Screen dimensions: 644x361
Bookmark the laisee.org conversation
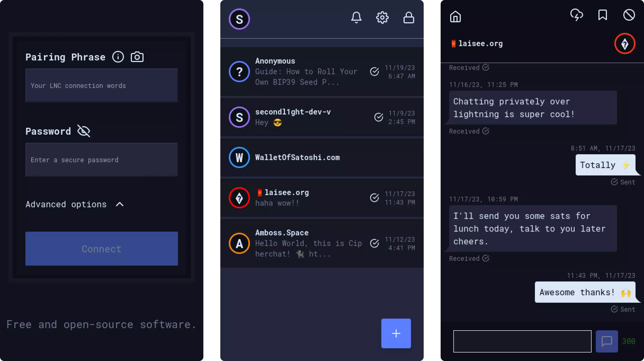pos(602,15)
